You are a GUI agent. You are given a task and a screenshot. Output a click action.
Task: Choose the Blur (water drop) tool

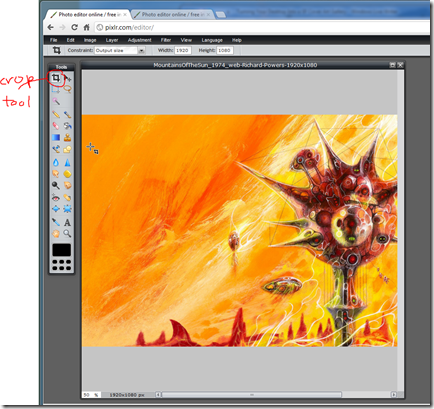click(x=56, y=162)
